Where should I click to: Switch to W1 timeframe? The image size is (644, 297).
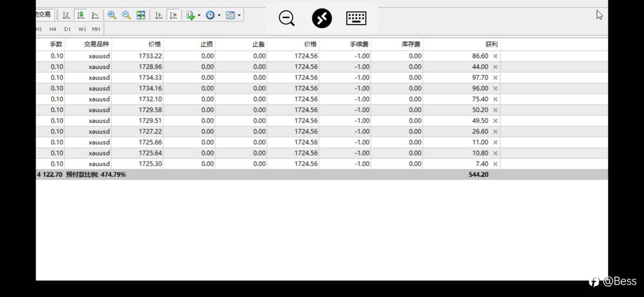(82, 29)
